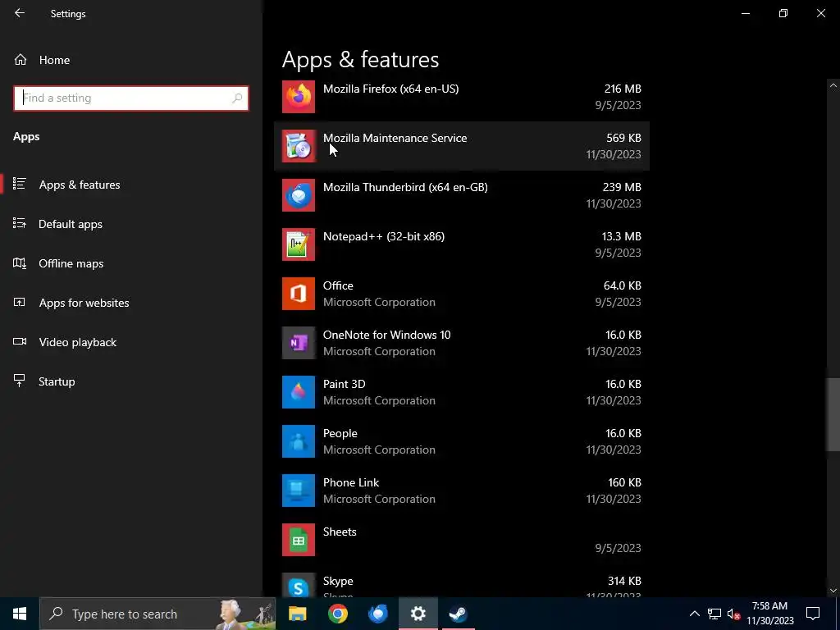This screenshot has width=840, height=630.
Task: Click the 13.3 MB size of Notepad++
Action: (622, 237)
